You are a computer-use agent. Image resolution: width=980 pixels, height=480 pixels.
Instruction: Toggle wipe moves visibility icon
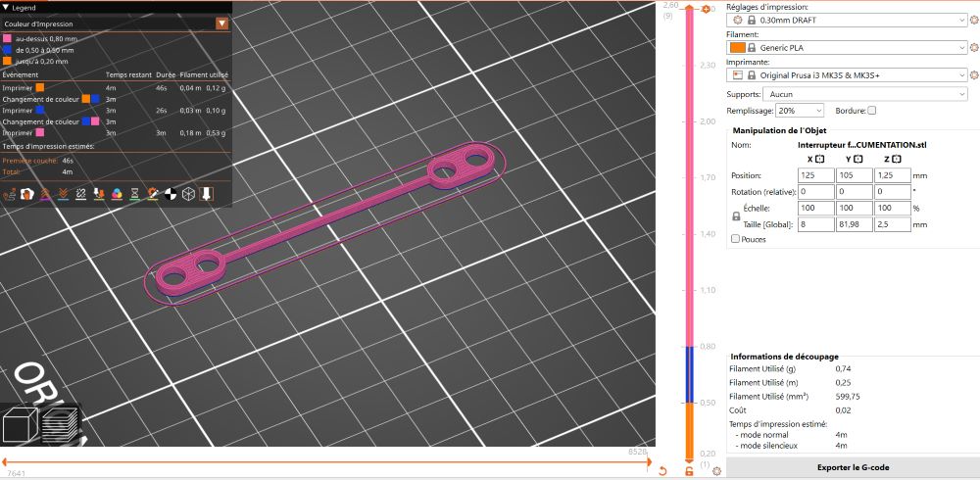[26, 194]
